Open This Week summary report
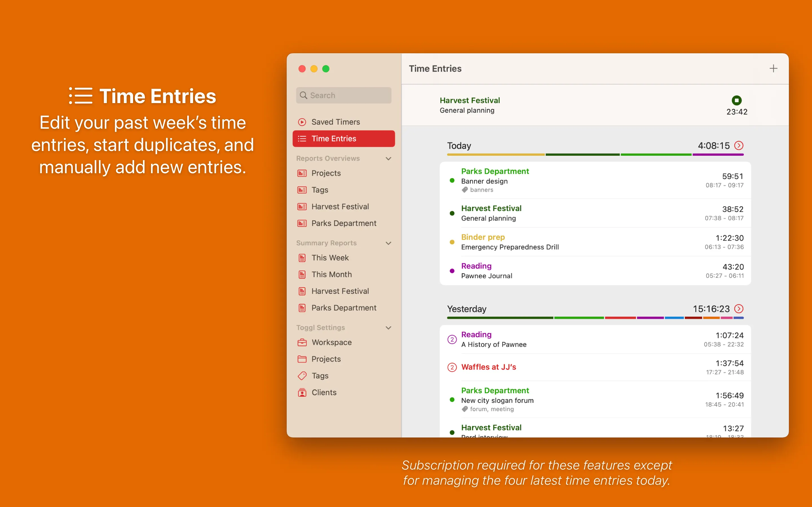Viewport: 812px width, 507px height. (x=330, y=258)
